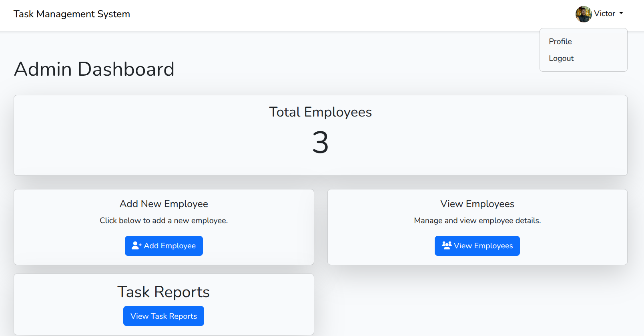Viewport: 644px width, 336px height.
Task: Click the Task Reports heading
Action: pos(164,292)
